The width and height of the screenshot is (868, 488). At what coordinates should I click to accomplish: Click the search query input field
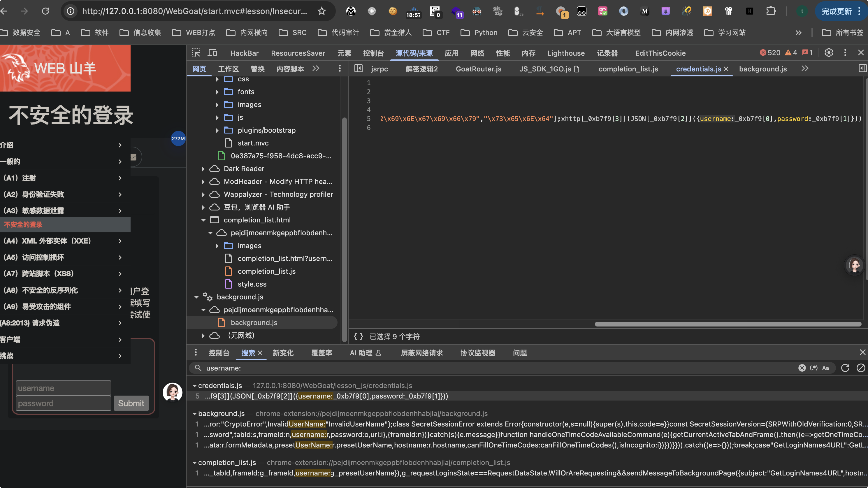coord(499,368)
